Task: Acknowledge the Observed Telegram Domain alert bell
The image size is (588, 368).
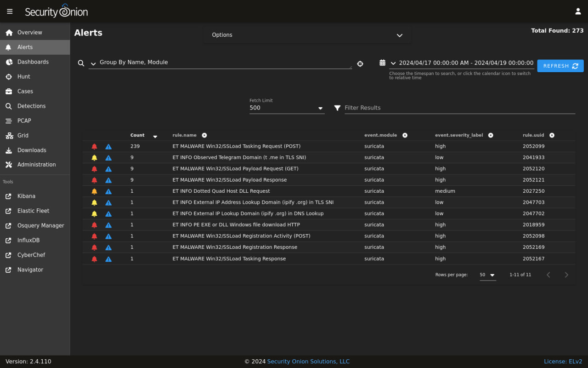Action: [x=95, y=158]
